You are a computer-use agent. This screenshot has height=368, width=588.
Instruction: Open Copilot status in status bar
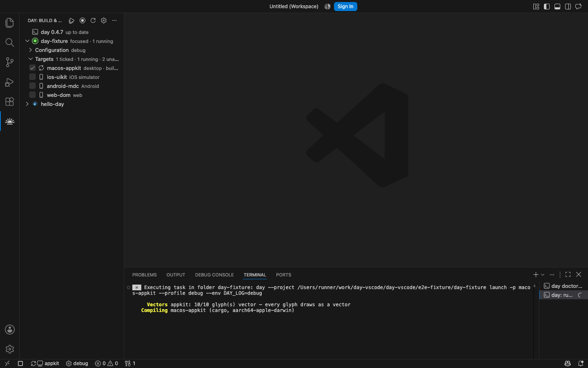point(568,364)
